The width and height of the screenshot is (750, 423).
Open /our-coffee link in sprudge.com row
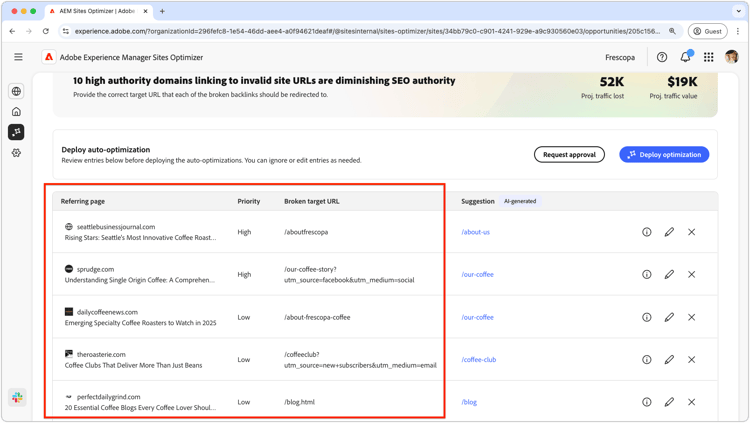pyautogui.click(x=477, y=274)
